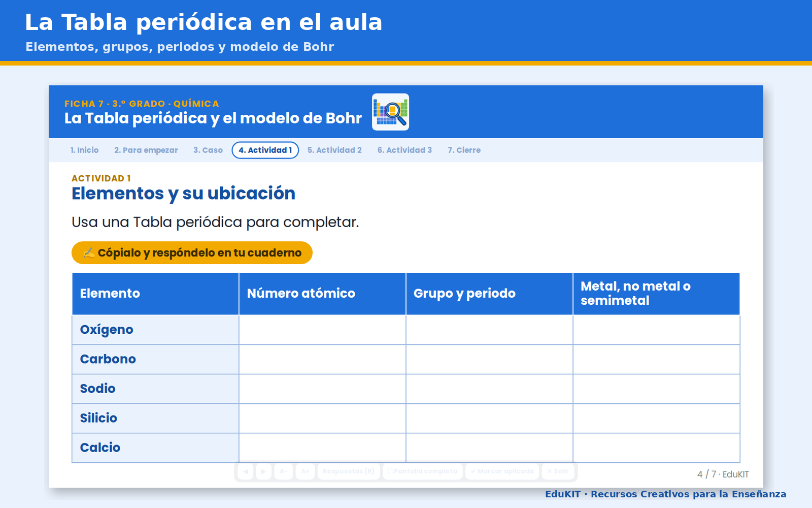This screenshot has height=508, width=812.
Task: Click Oxígeno's Número atómico cell
Action: tap(322, 330)
